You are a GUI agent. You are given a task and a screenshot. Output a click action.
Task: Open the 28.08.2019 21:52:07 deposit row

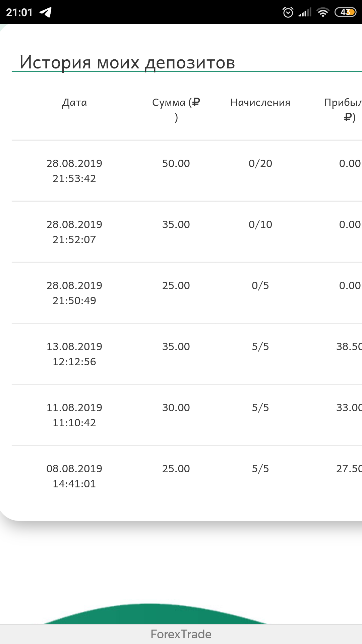[x=187, y=232]
